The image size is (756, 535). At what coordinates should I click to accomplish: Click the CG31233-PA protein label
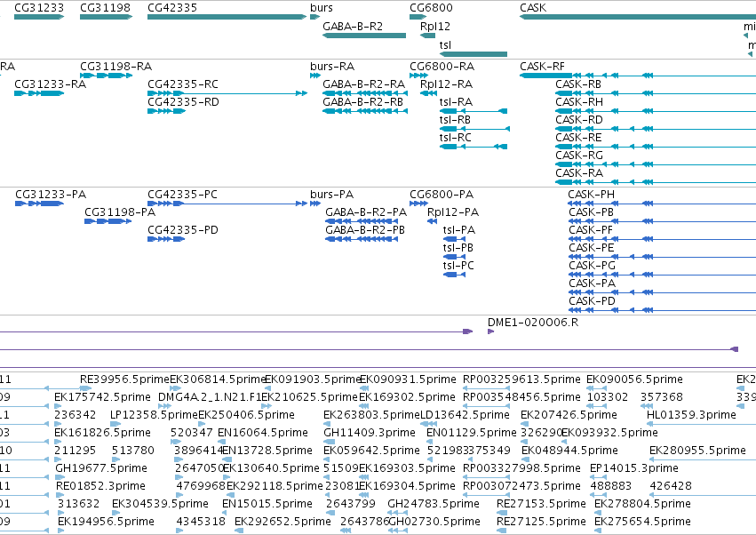click(x=51, y=195)
